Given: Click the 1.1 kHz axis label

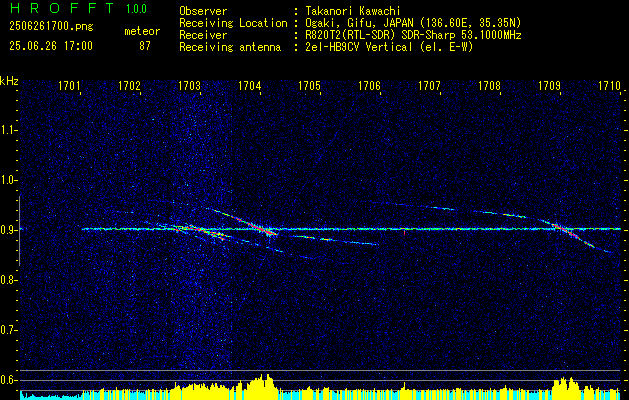Looking at the screenshot, I should coord(9,130).
